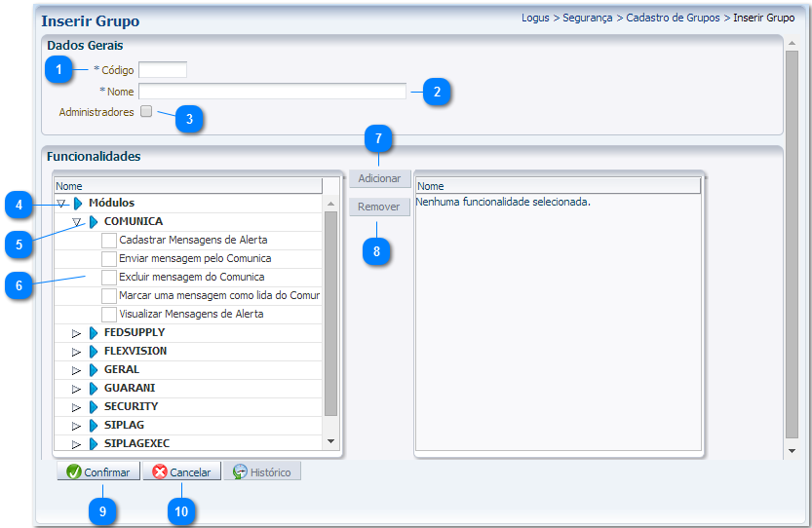Viewport: 812px width, 528px height.
Task: Go to Segurança in breadcrumb path
Action: [588, 19]
